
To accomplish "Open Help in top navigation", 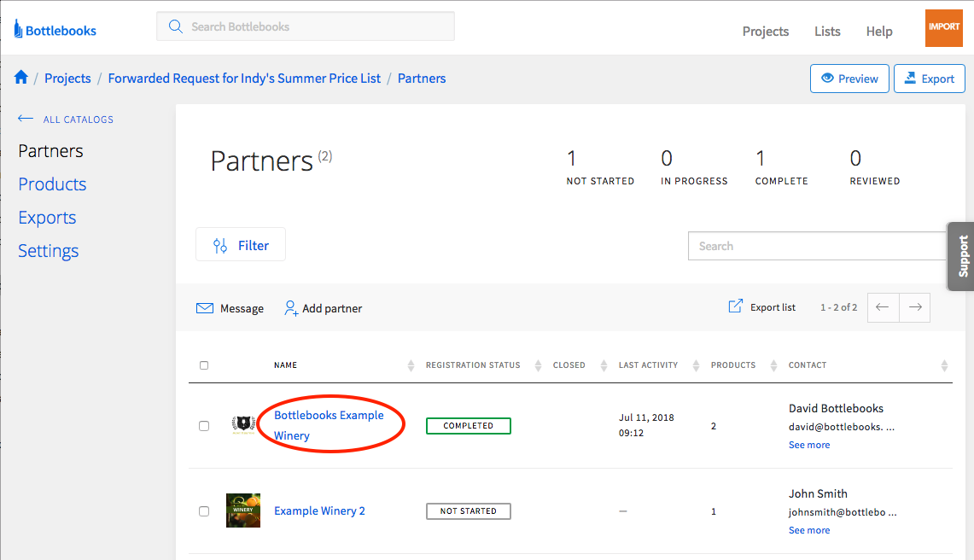I will (x=879, y=31).
